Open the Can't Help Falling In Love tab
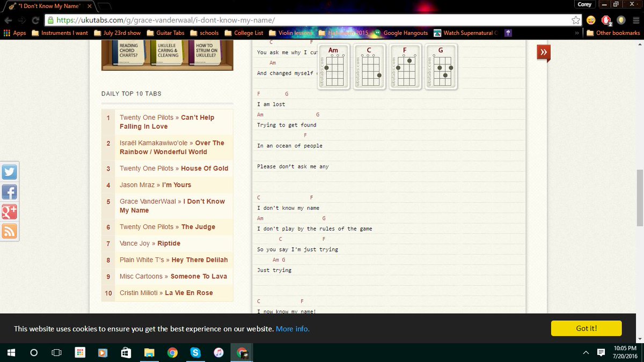 (x=167, y=122)
